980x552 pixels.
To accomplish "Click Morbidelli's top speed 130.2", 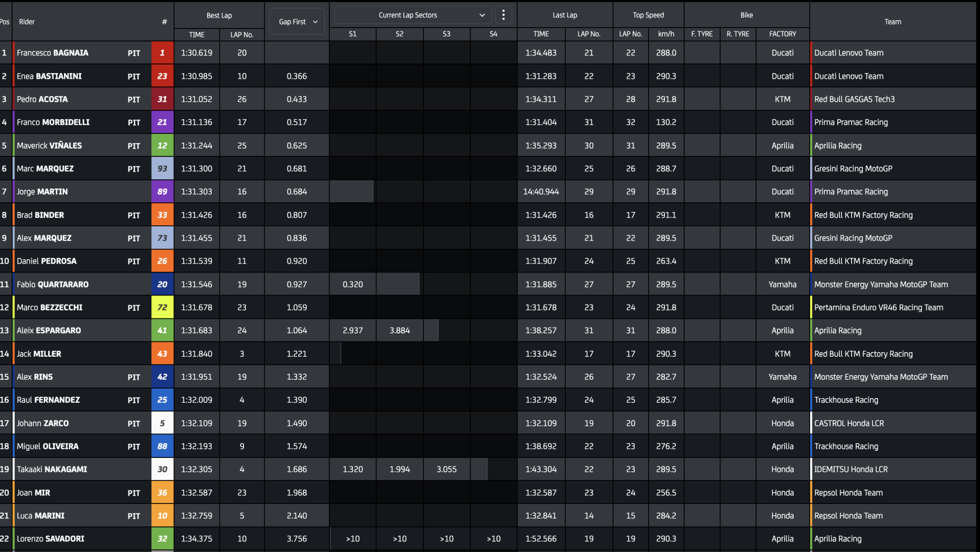I will pyautogui.click(x=666, y=122).
